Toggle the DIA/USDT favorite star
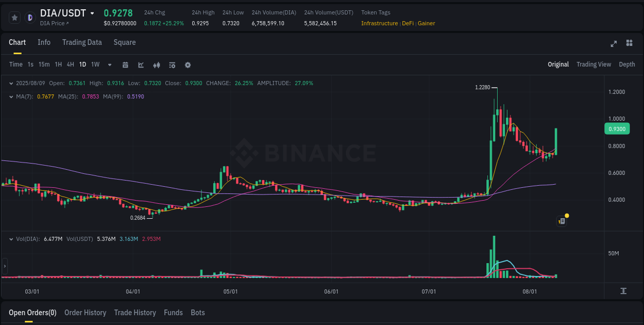644x325 pixels. [x=14, y=17]
